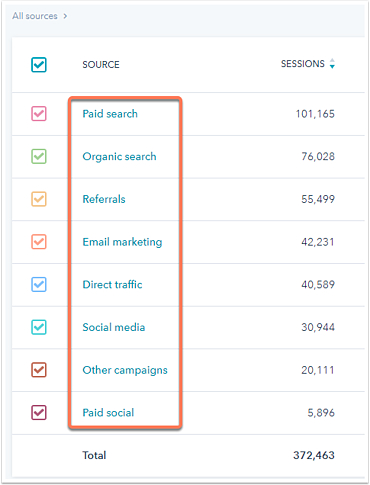The image size is (370, 485).
Task: Disable the Direct traffic checkbox
Action: (x=39, y=284)
